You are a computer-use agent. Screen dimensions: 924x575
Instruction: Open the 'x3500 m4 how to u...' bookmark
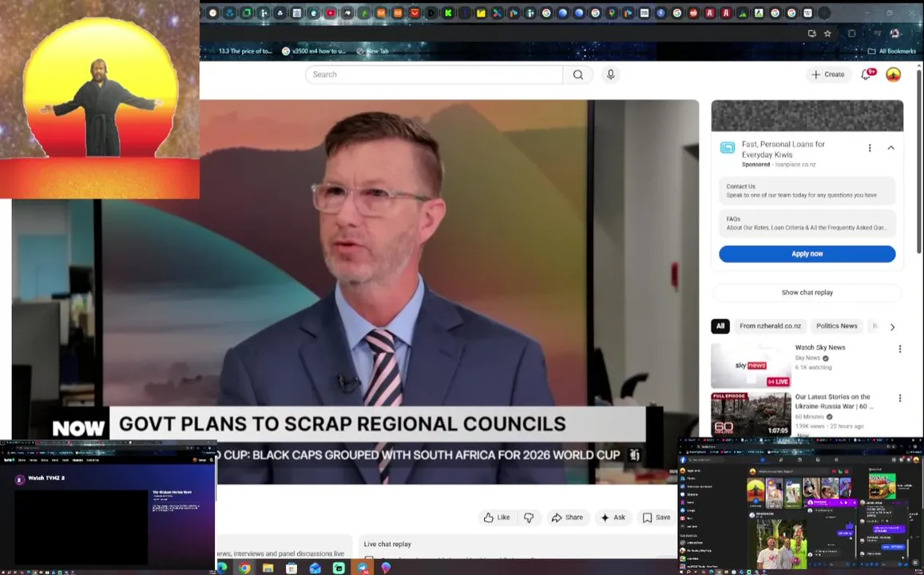(x=314, y=51)
